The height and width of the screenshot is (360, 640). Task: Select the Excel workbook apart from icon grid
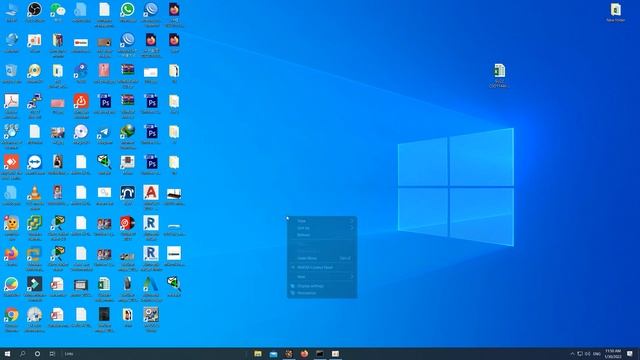(x=499, y=71)
